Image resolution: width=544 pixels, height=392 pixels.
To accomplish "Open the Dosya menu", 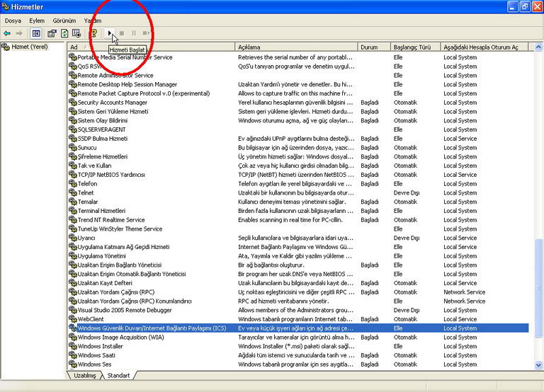I will [13, 21].
